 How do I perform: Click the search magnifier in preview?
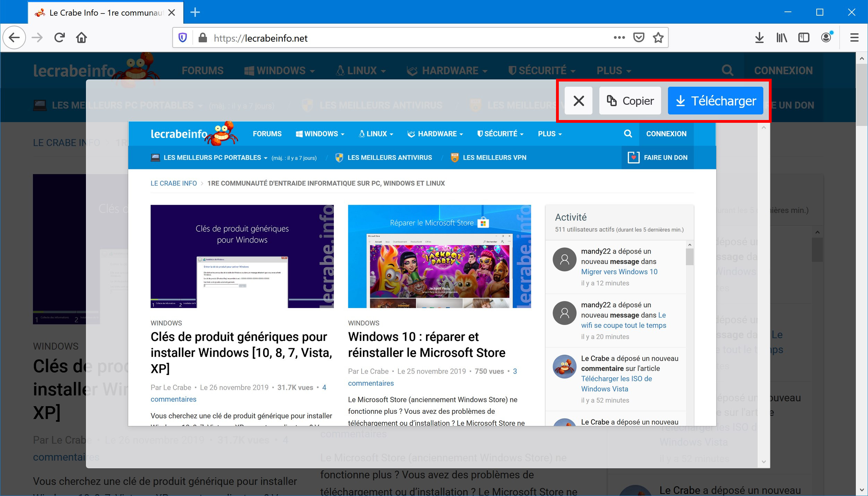tap(628, 134)
